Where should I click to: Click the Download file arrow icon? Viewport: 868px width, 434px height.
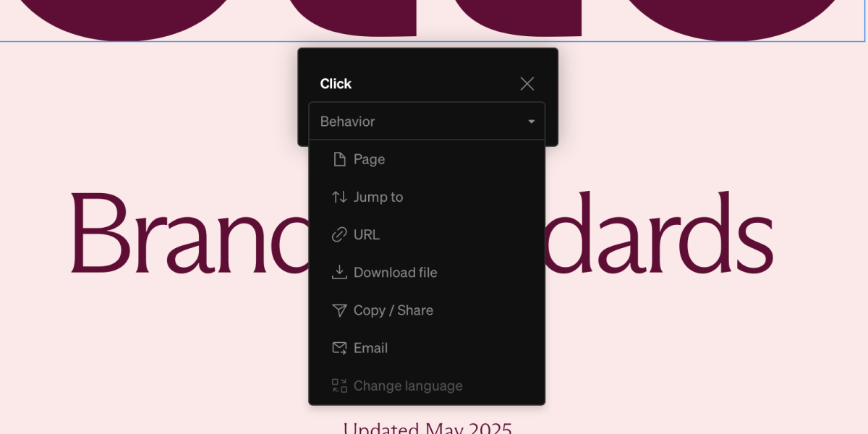339,272
